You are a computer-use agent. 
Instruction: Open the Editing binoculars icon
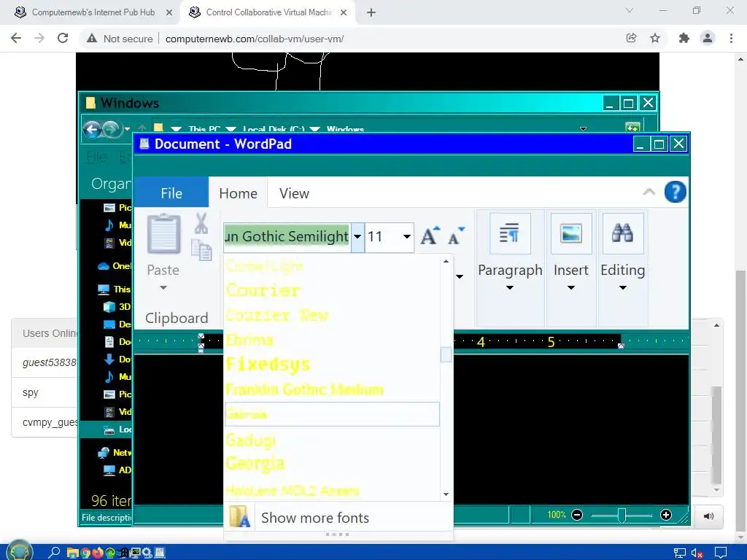[x=623, y=234]
